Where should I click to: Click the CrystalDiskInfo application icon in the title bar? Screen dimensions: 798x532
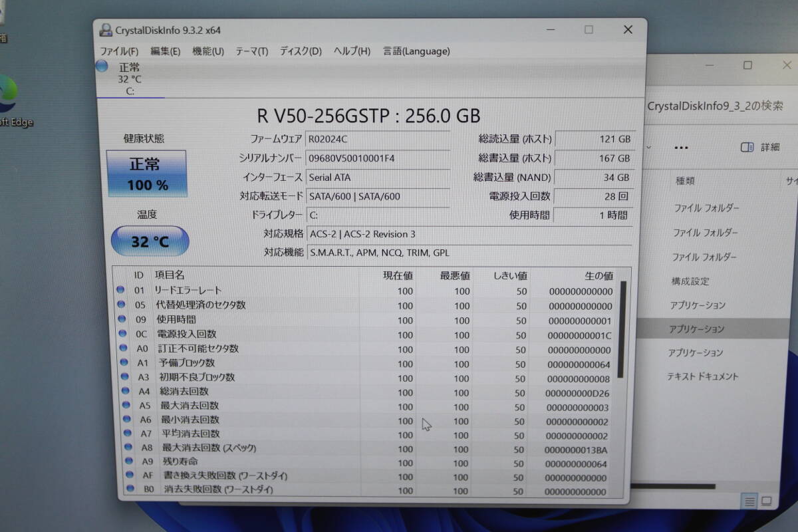106,29
